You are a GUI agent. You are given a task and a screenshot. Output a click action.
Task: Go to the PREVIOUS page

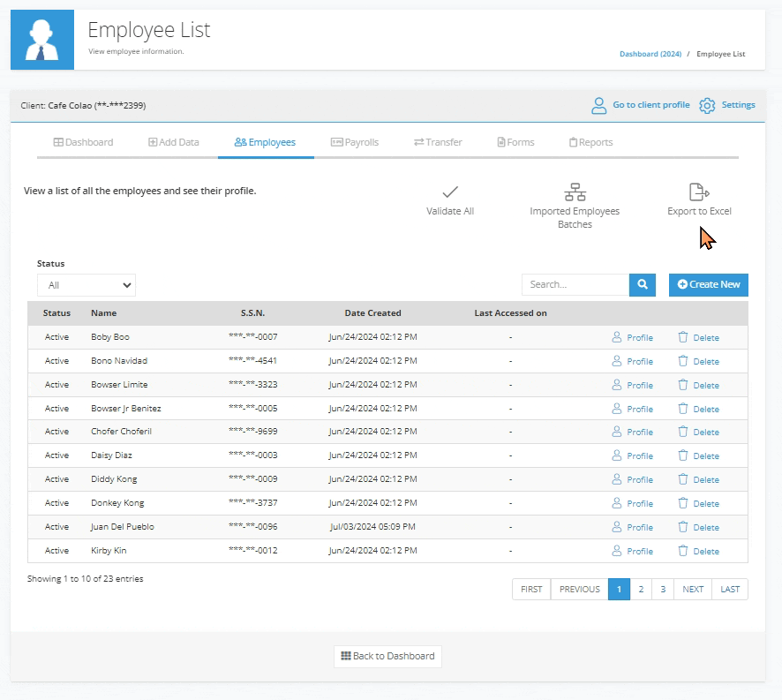pyautogui.click(x=580, y=590)
